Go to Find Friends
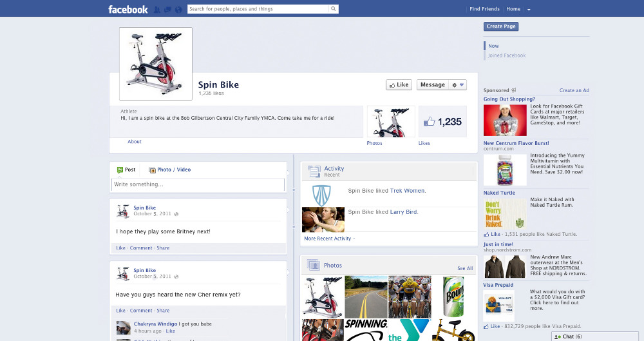Viewport: 644px width, 341px height. click(485, 8)
